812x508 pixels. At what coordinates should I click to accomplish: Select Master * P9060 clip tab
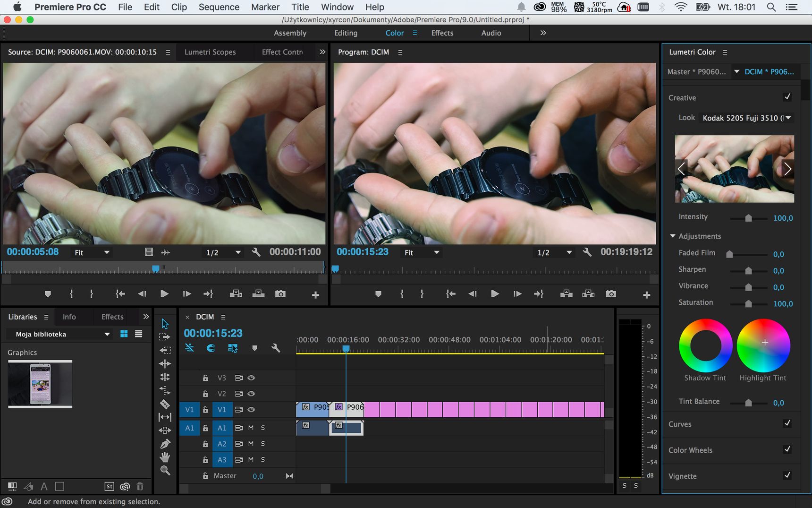pos(696,72)
